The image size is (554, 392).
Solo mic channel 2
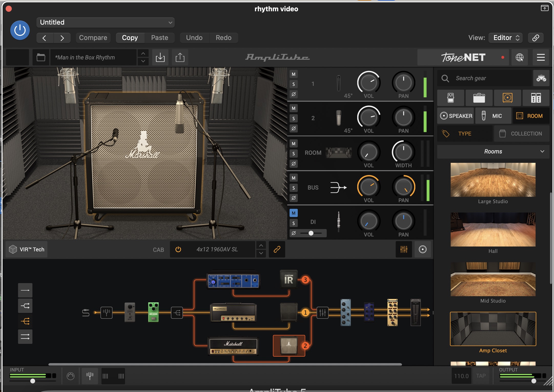coord(294,118)
